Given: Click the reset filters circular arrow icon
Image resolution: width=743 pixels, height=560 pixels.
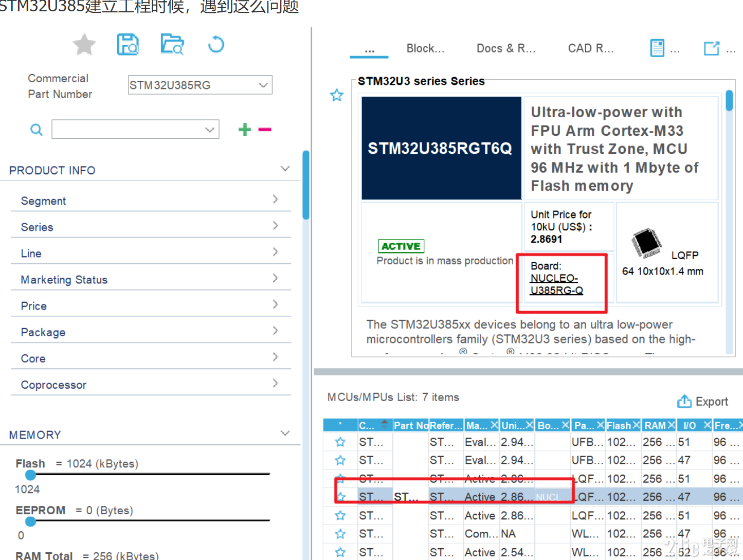Looking at the screenshot, I should [x=216, y=44].
